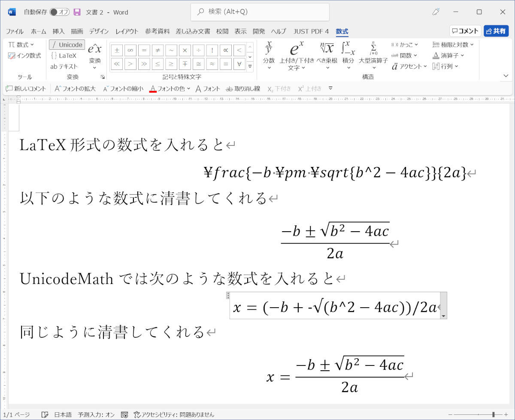Open the フォント font dialog

point(208,88)
